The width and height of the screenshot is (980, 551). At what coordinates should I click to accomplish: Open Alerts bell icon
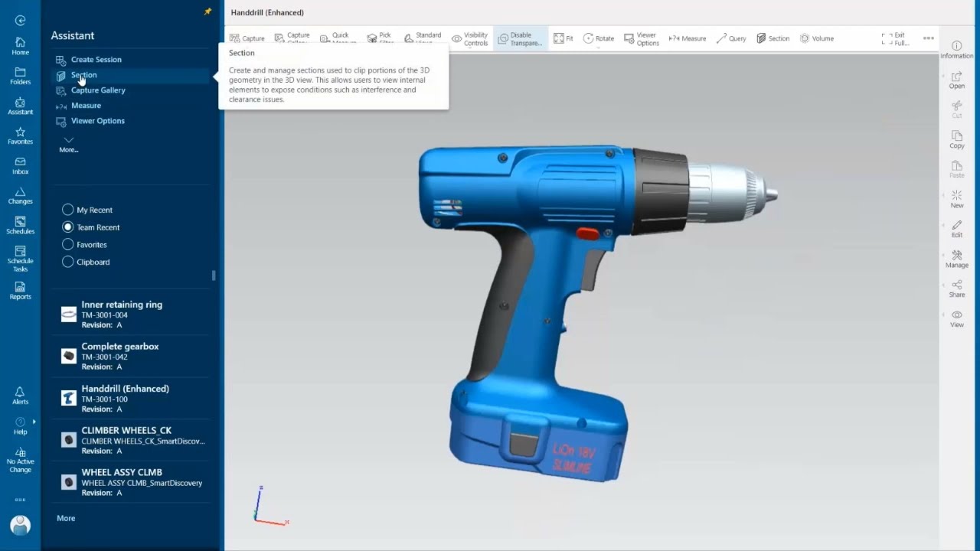point(20,396)
